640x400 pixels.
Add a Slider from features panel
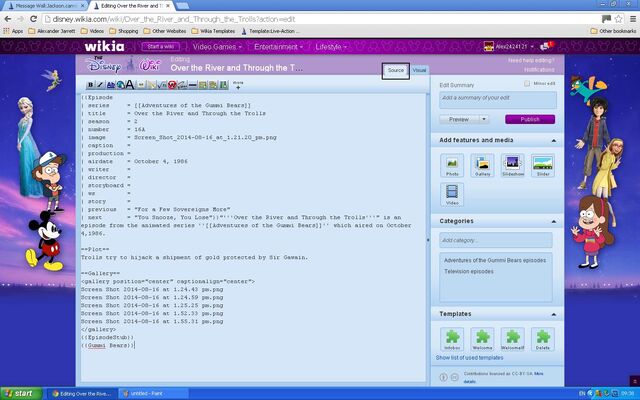click(x=543, y=165)
